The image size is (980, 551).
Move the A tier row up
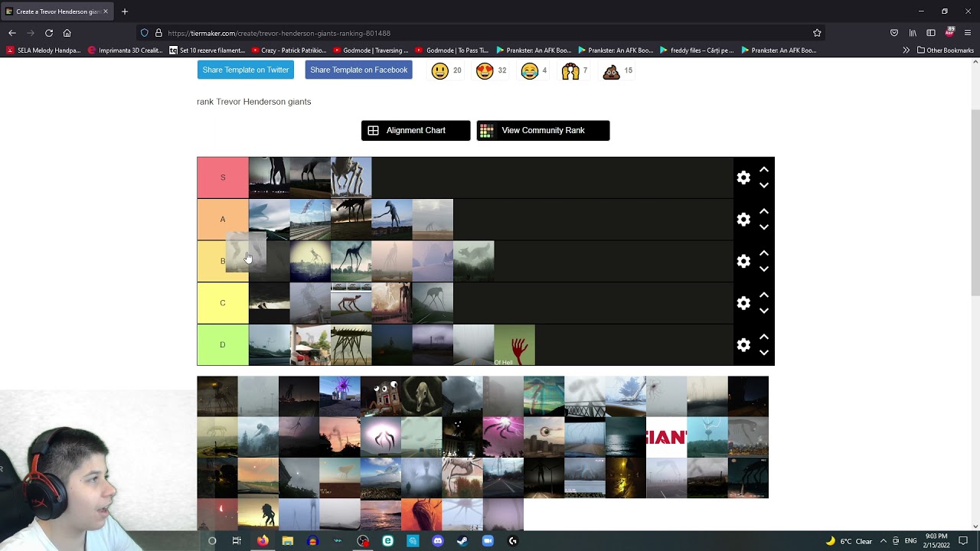coord(764,211)
